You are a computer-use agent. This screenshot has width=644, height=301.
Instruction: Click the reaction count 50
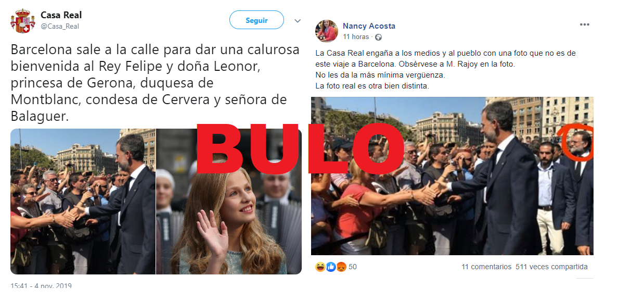pyautogui.click(x=353, y=267)
